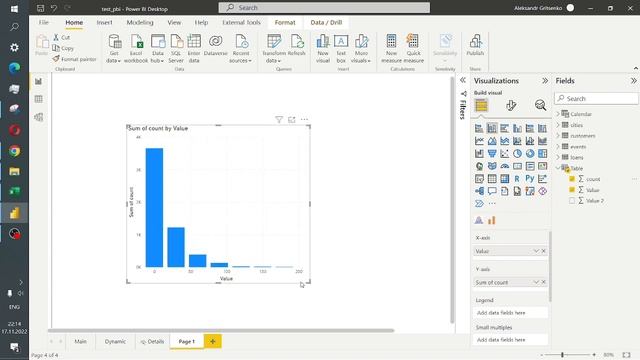Image resolution: width=640 pixels, height=360 pixels.
Task: Click the Refresh ribbon button
Action: (x=297, y=45)
